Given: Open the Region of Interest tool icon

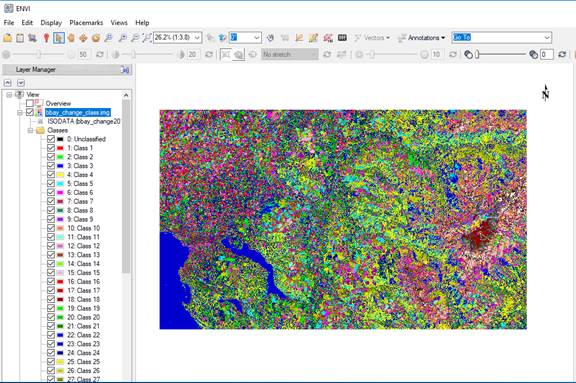Looking at the screenshot, I should point(299,37).
